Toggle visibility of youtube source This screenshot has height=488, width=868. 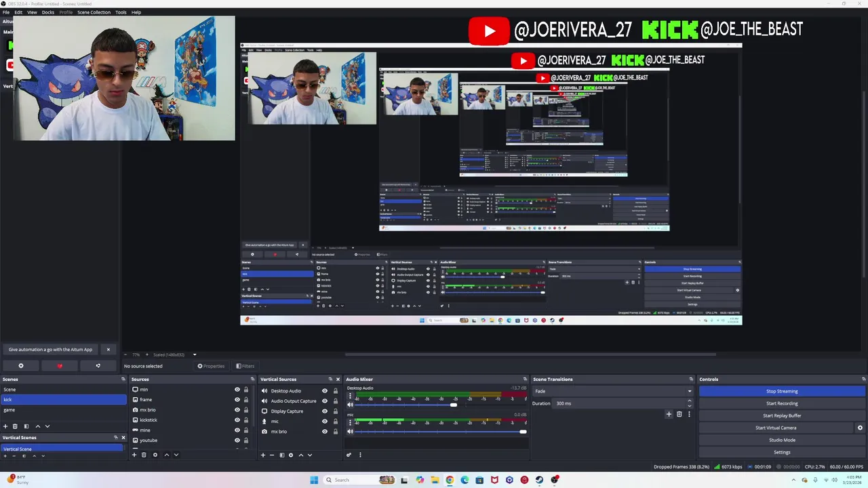pyautogui.click(x=237, y=441)
